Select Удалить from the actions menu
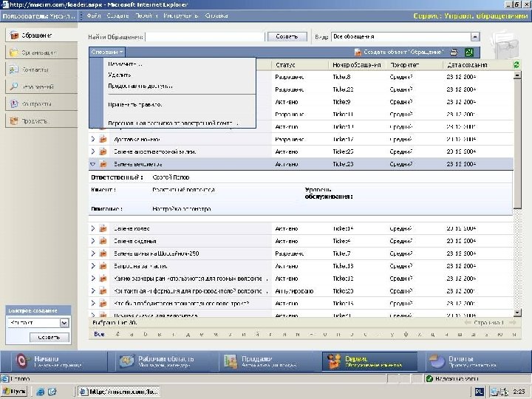 coord(119,75)
